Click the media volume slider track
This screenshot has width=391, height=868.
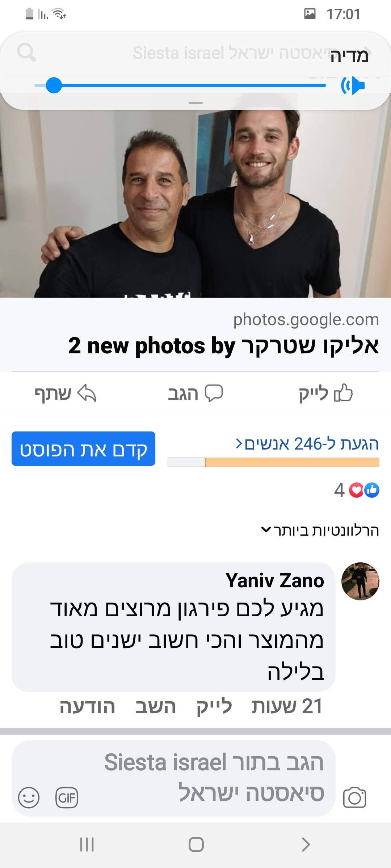click(180, 85)
